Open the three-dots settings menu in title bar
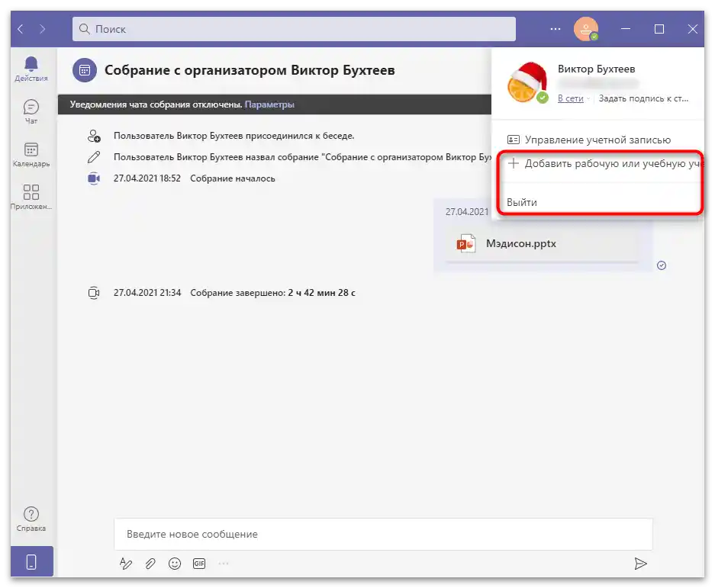The width and height of the screenshot is (715, 588). click(x=555, y=29)
